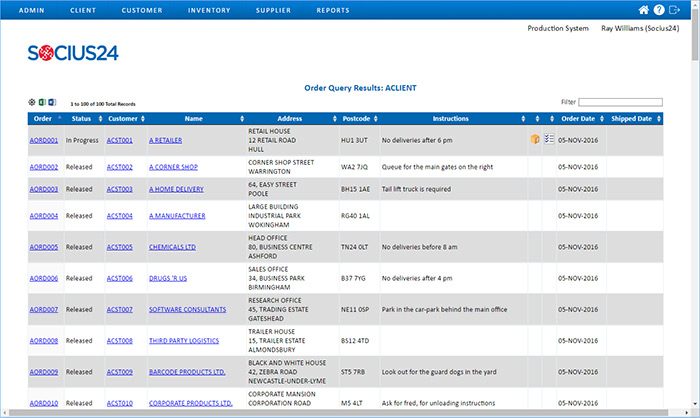Open the SUPPLIER menu
Image resolution: width=700 pixels, height=418 pixels.
point(273,10)
